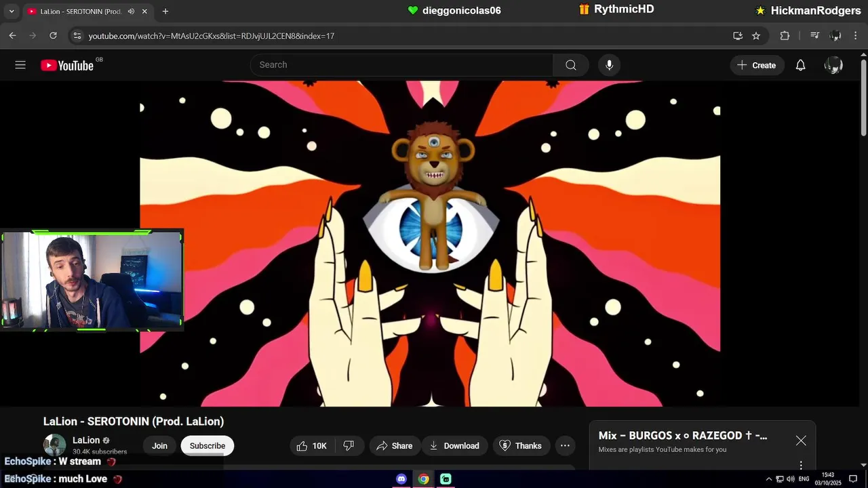Open LaLion channel avatar

click(55, 445)
